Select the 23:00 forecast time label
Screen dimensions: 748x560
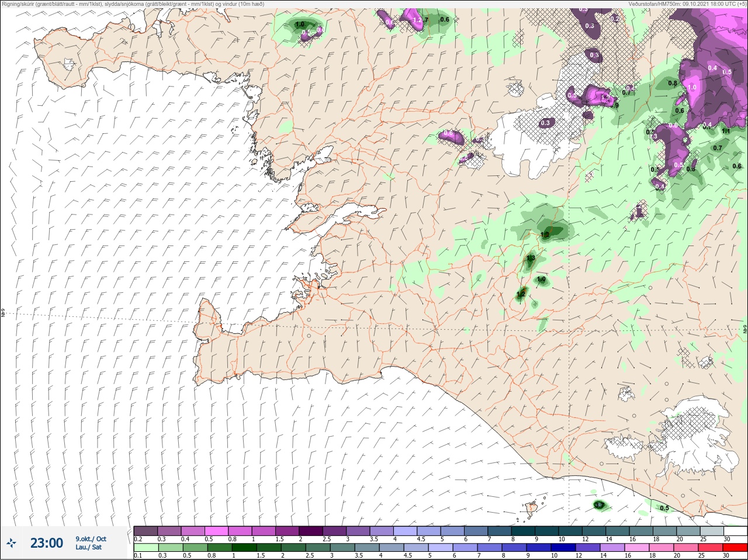tap(47, 543)
